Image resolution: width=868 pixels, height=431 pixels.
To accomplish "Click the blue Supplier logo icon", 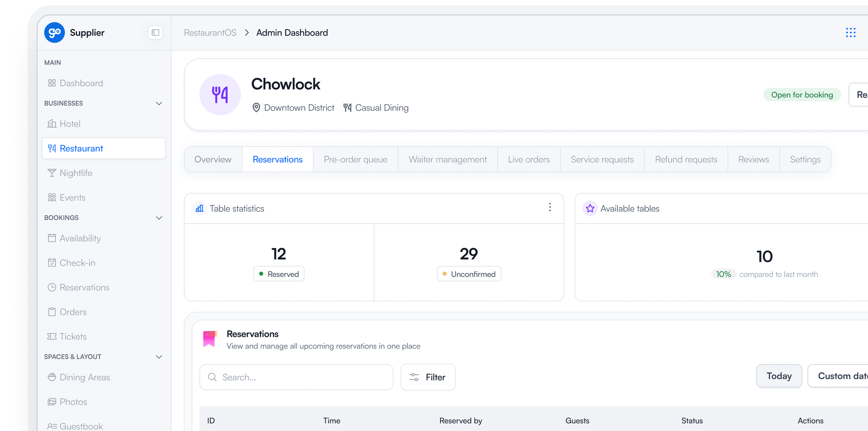I will point(54,33).
